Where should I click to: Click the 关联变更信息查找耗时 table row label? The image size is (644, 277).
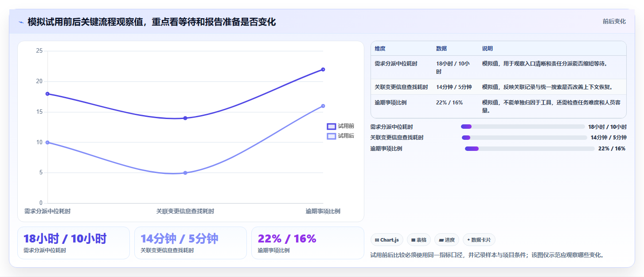coord(401,87)
